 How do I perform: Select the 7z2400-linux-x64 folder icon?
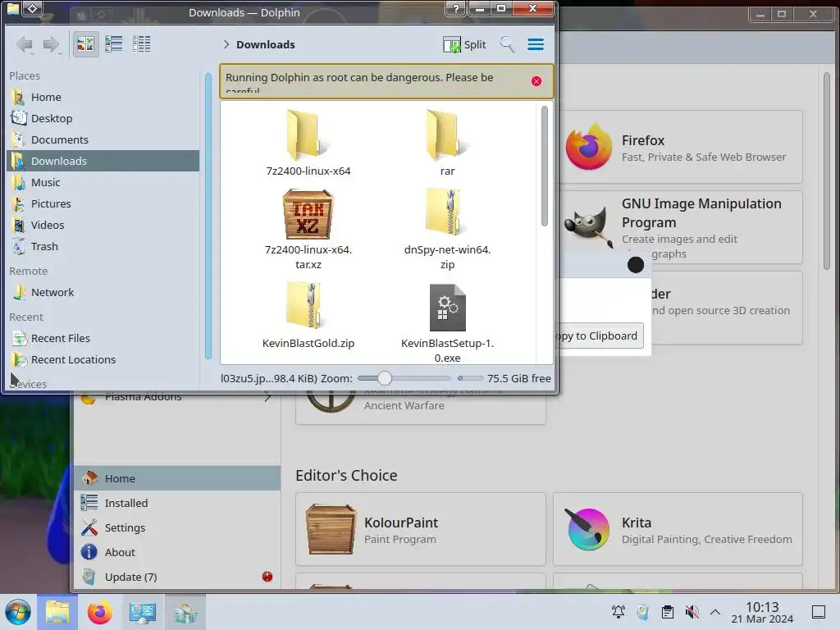coord(308,135)
